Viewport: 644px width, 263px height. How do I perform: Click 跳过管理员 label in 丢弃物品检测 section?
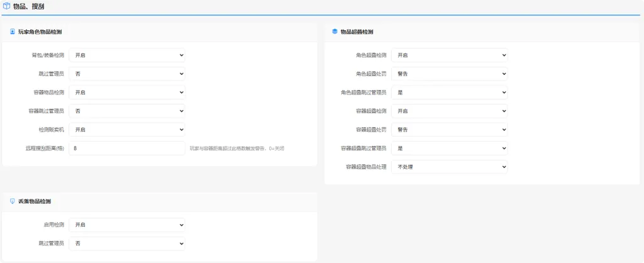point(52,243)
